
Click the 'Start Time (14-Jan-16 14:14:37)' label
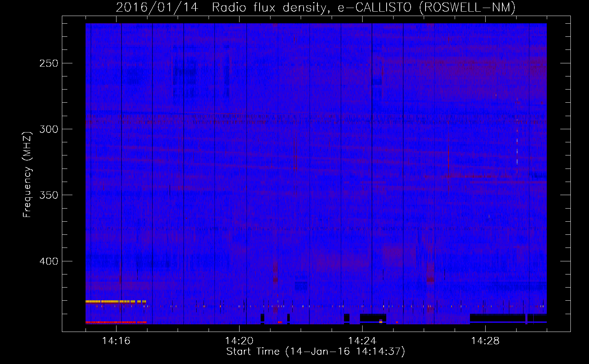(316, 352)
